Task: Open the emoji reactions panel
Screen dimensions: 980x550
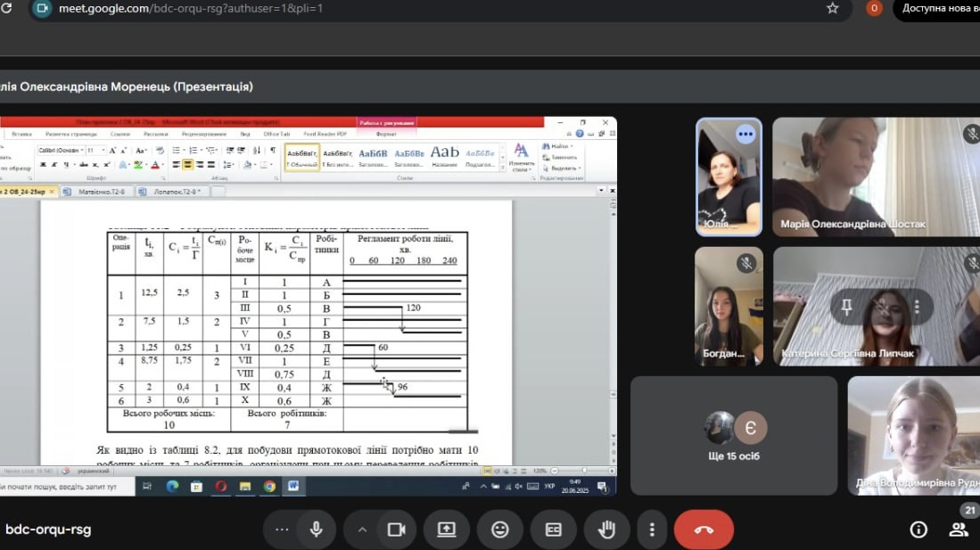Action: pyautogui.click(x=500, y=529)
